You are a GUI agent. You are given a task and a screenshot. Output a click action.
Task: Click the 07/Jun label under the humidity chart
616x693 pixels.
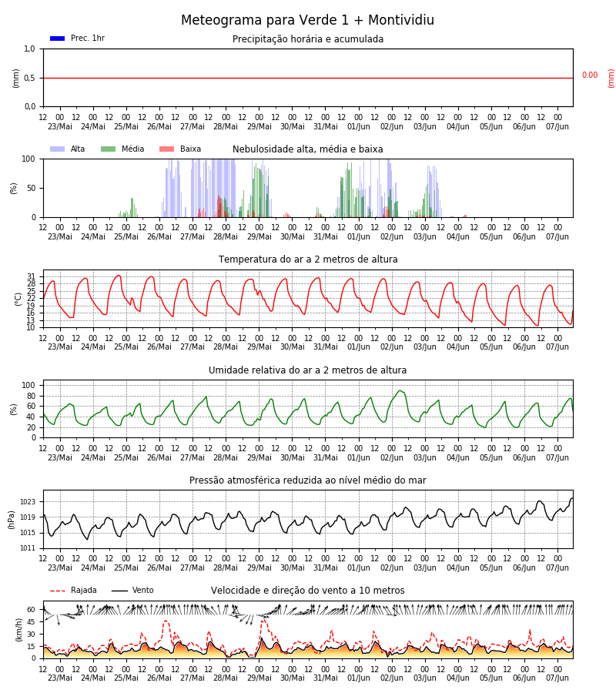point(557,457)
